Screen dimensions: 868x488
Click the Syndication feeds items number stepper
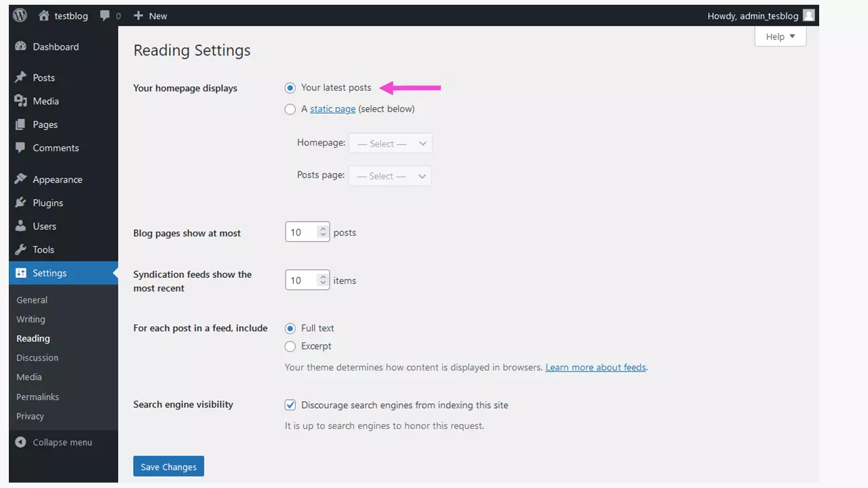pos(323,280)
